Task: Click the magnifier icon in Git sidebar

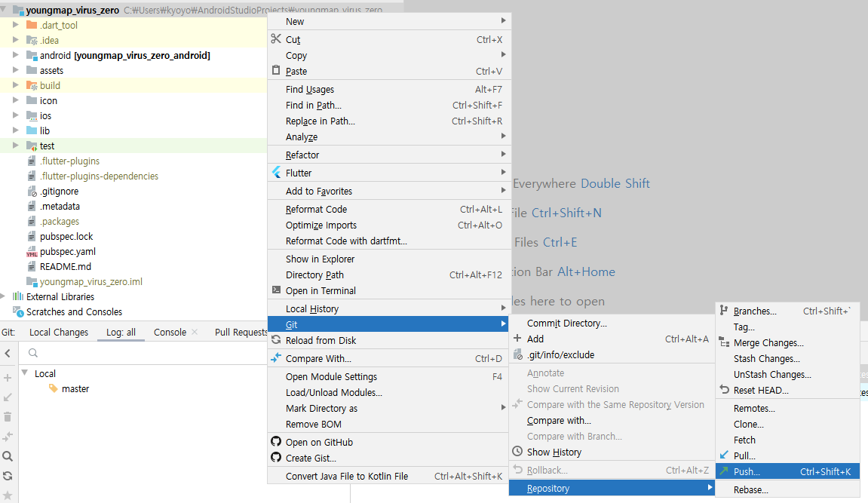Action: [x=8, y=456]
